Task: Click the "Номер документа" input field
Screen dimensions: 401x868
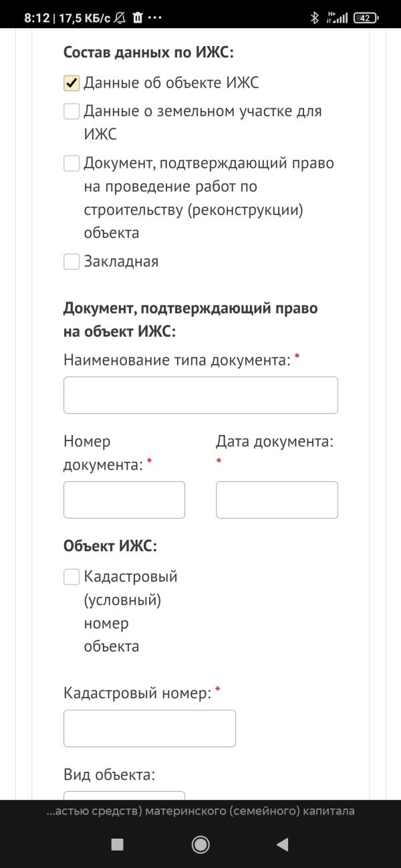Action: click(x=124, y=500)
